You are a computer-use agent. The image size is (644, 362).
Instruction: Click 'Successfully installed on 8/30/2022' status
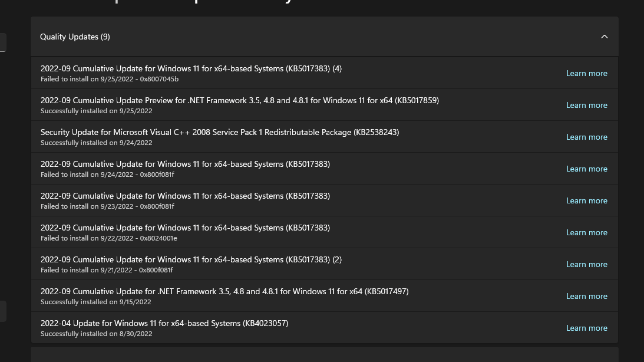pos(97,334)
